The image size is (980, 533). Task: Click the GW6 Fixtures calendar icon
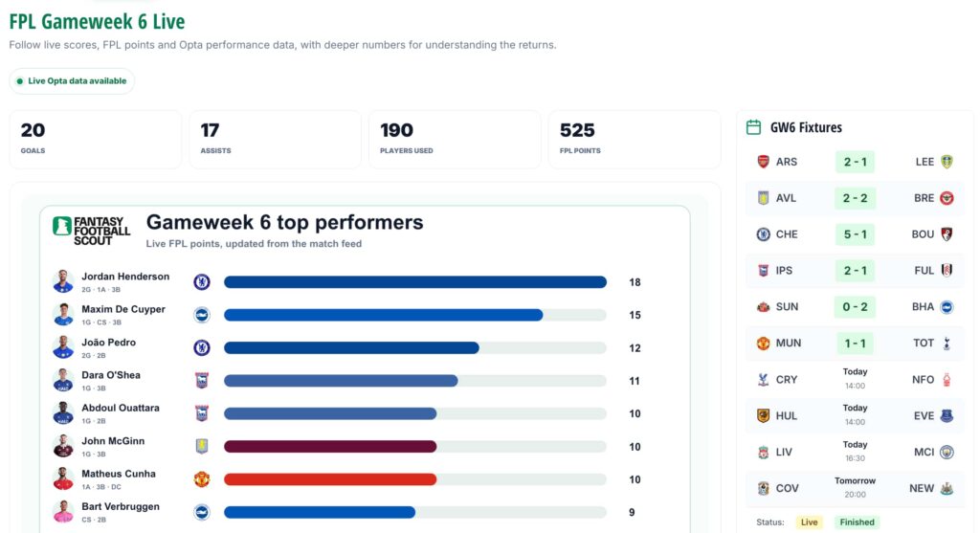(x=754, y=127)
